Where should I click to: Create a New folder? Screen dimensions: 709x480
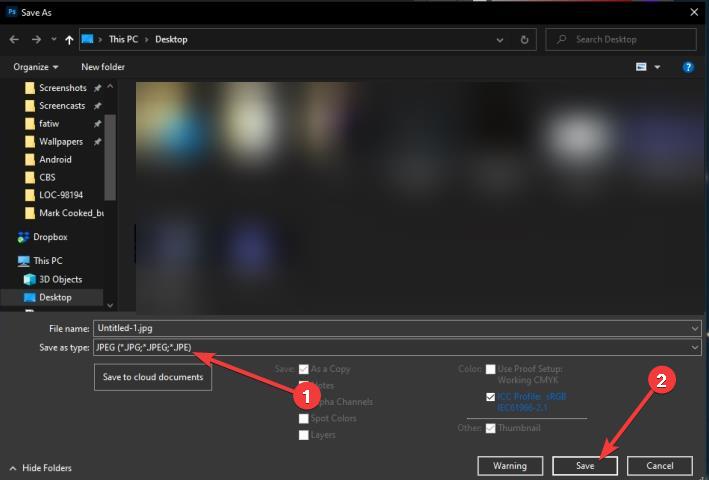[x=103, y=67]
